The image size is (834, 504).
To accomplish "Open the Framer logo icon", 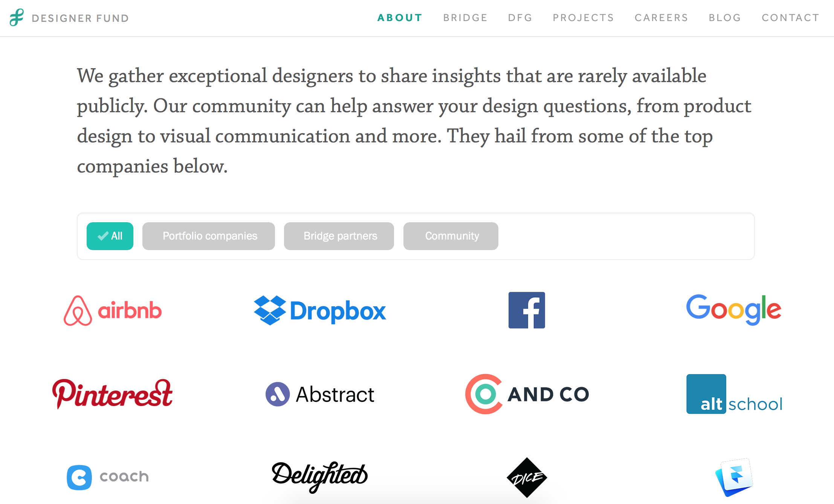I will click(x=734, y=477).
